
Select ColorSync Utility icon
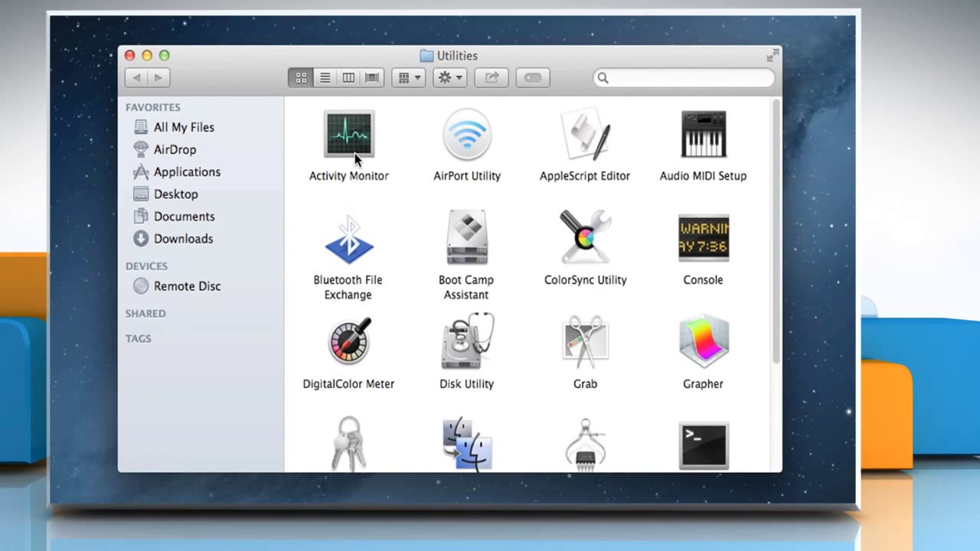(x=585, y=238)
